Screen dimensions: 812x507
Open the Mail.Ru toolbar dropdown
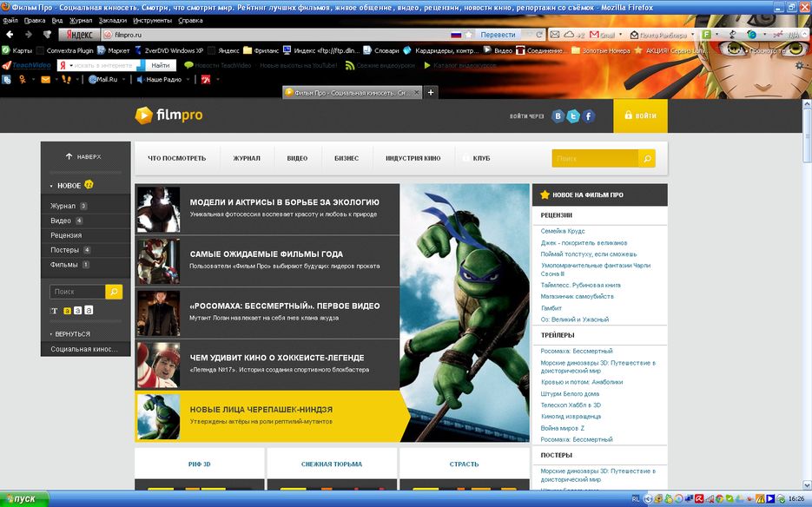123,80
